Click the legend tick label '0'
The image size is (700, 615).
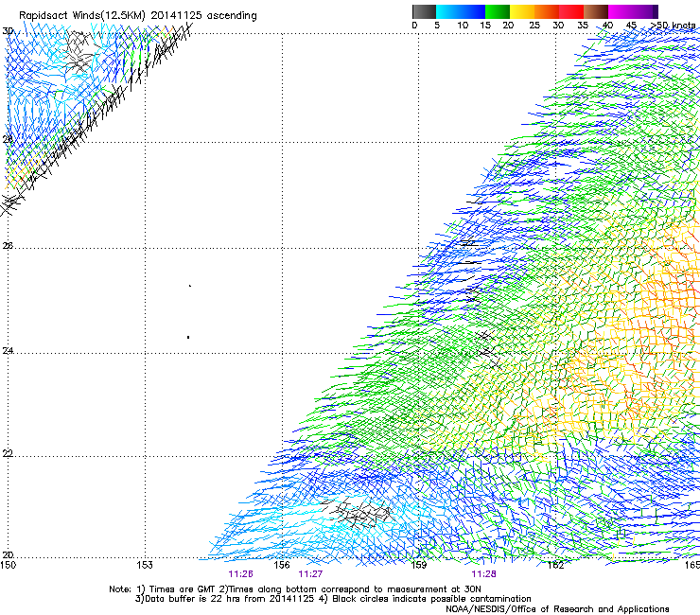coord(414,26)
